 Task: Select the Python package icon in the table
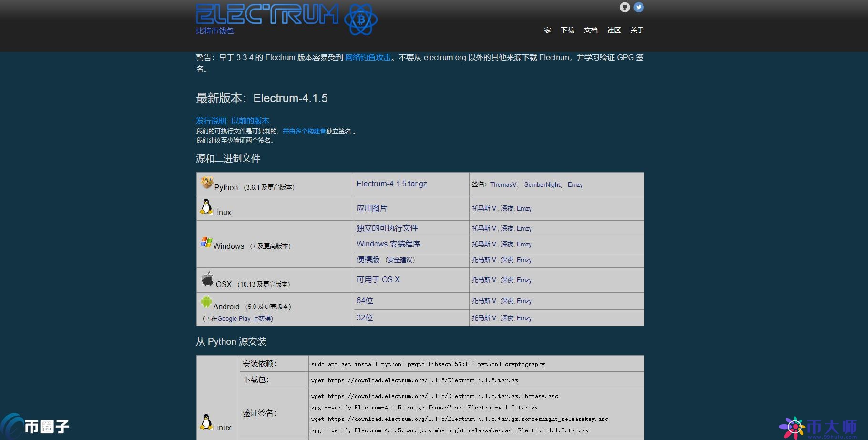point(206,183)
